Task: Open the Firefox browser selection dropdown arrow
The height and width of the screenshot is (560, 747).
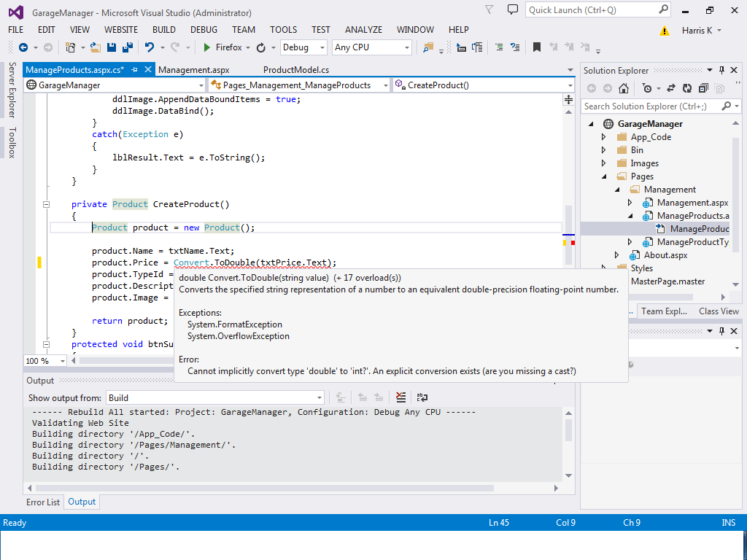Action: 248,47
